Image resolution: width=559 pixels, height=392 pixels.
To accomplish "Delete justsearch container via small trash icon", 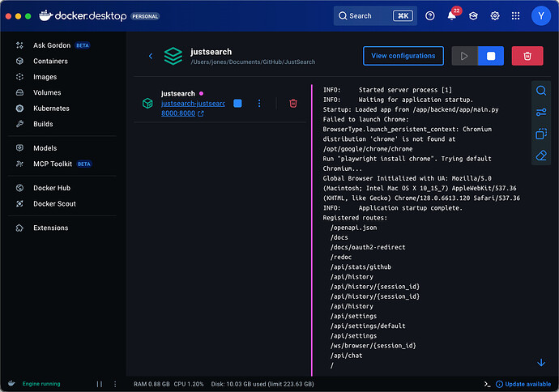I will click(x=293, y=104).
